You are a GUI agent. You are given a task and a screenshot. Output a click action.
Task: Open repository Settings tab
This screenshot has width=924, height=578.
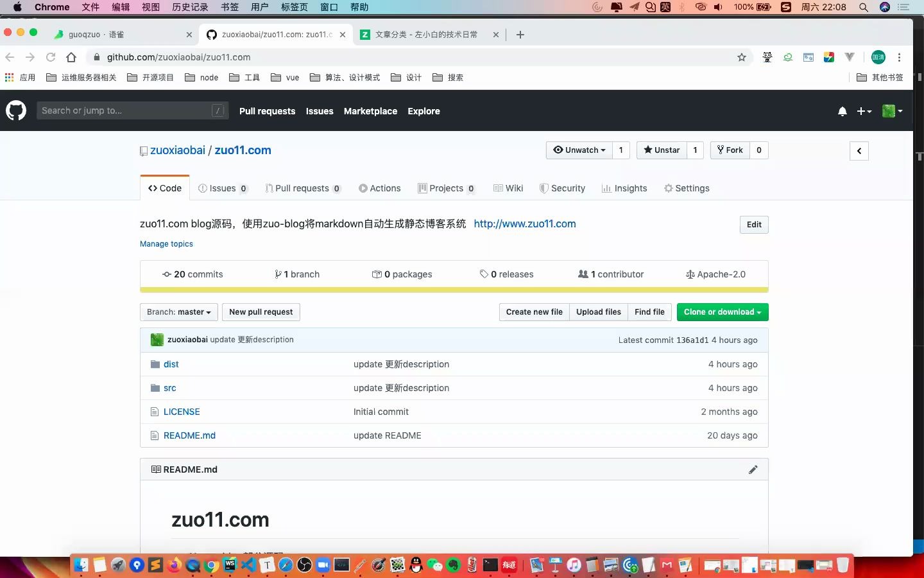tap(687, 188)
